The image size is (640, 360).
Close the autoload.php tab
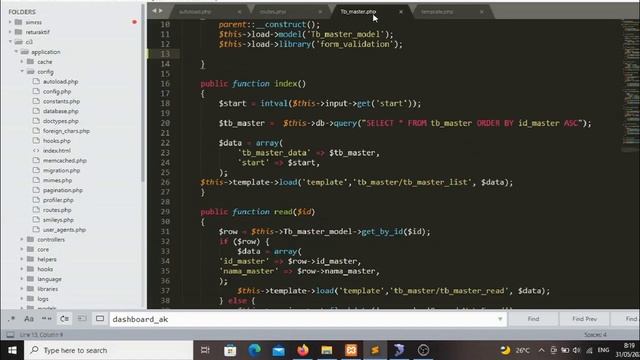239,12
